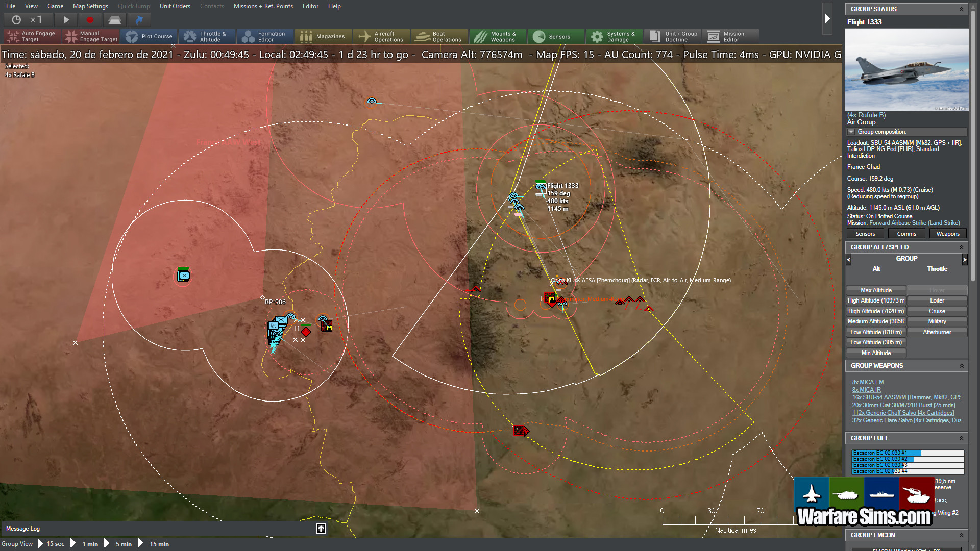This screenshot has height=551, width=980.
Task: Collapse the GROUP FUEL panel
Action: point(962,438)
